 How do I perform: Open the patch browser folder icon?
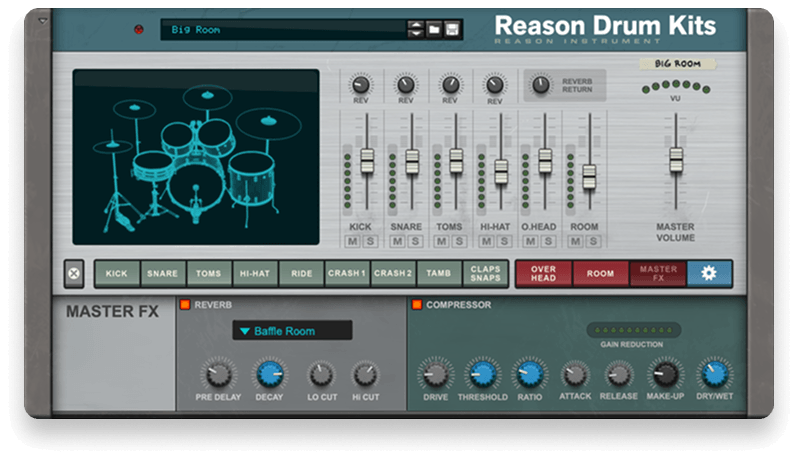point(434,30)
